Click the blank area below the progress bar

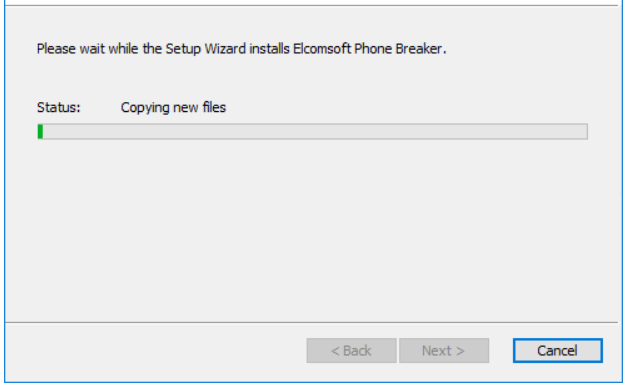coord(311,229)
